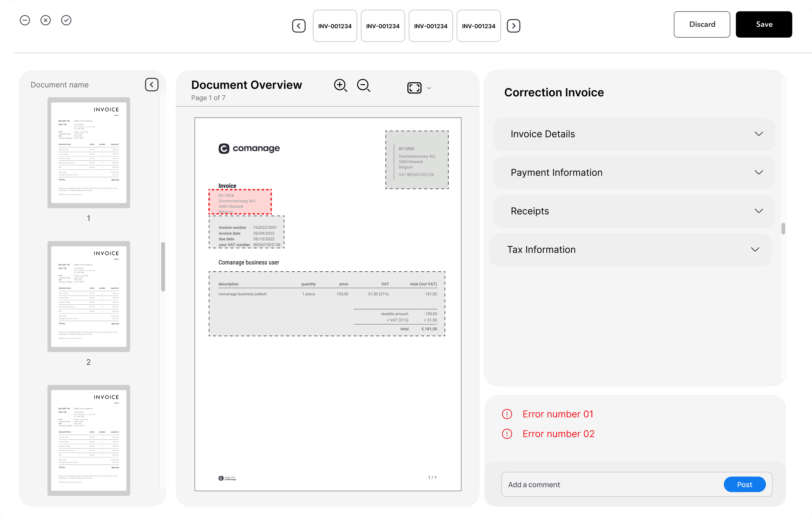Open the view mode dropdown arrow
This screenshot has height=525, width=812.
pyautogui.click(x=429, y=88)
